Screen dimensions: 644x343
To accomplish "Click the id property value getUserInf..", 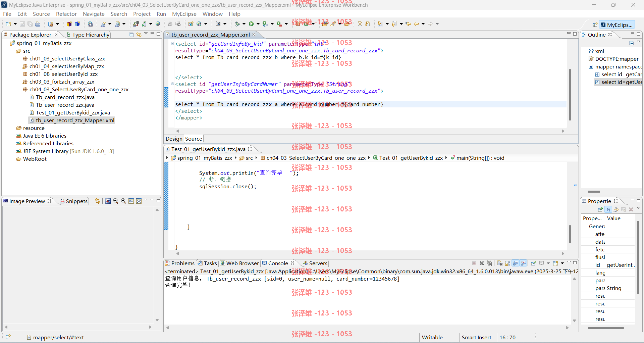I will point(621,265).
